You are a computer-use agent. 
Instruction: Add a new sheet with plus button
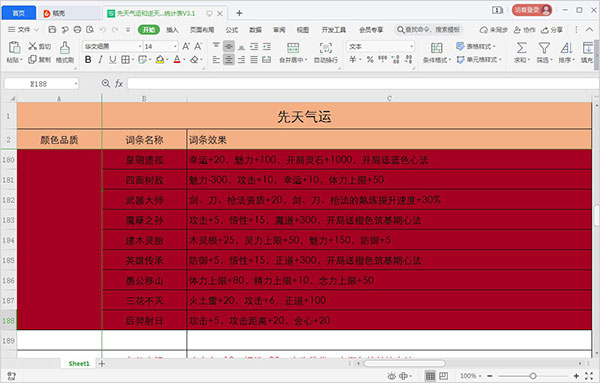click(x=102, y=363)
